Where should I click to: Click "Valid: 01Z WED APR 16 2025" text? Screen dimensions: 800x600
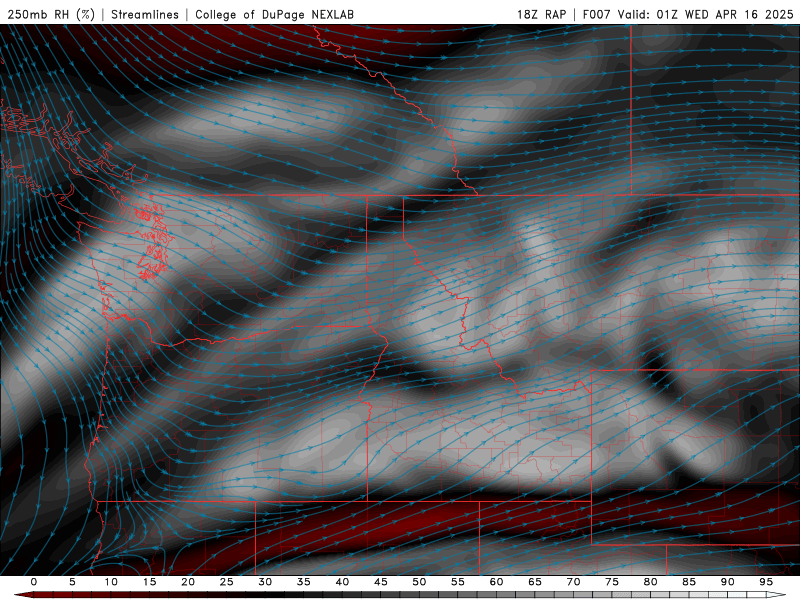tap(706, 14)
